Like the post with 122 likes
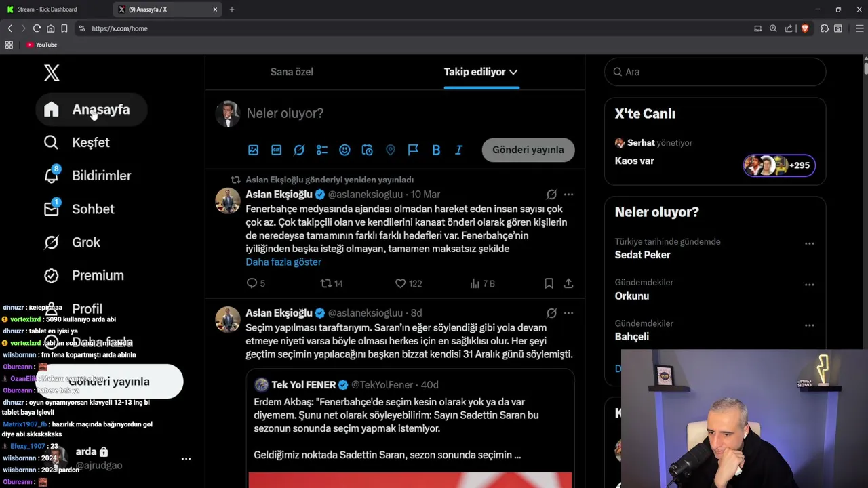Screen dimensions: 868x488 coord(408,283)
